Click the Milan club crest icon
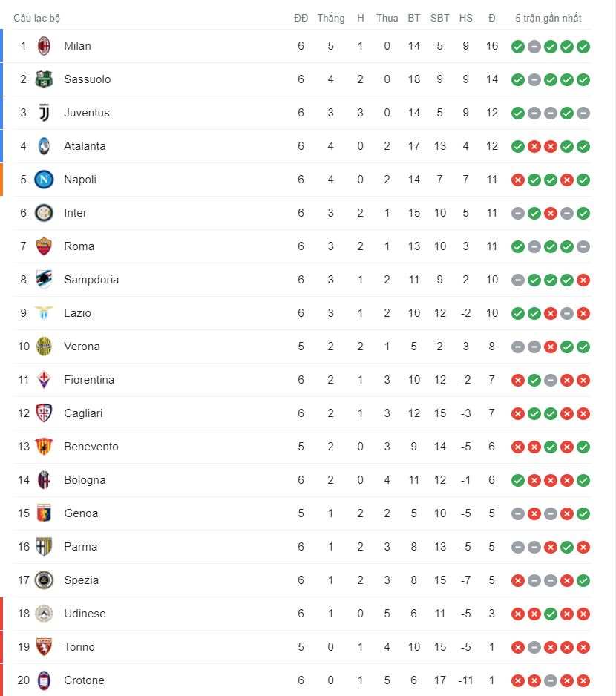This screenshot has height=696, width=616. [45, 46]
